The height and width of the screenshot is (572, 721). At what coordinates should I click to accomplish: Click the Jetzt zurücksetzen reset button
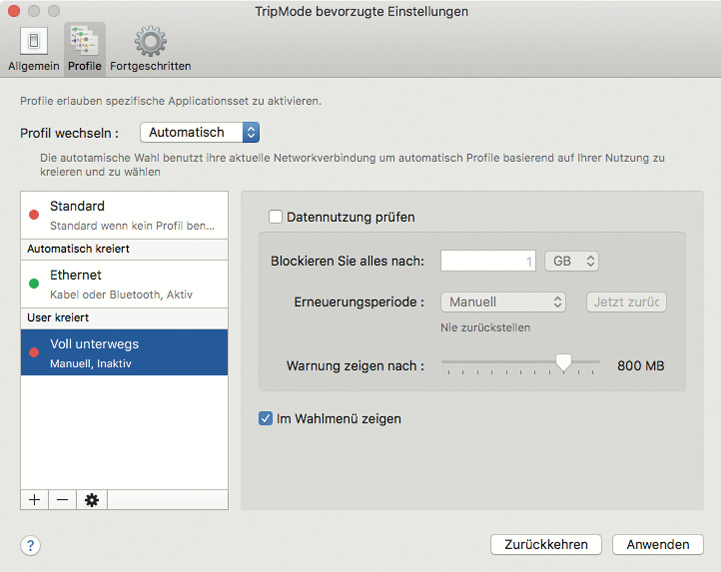(x=626, y=302)
